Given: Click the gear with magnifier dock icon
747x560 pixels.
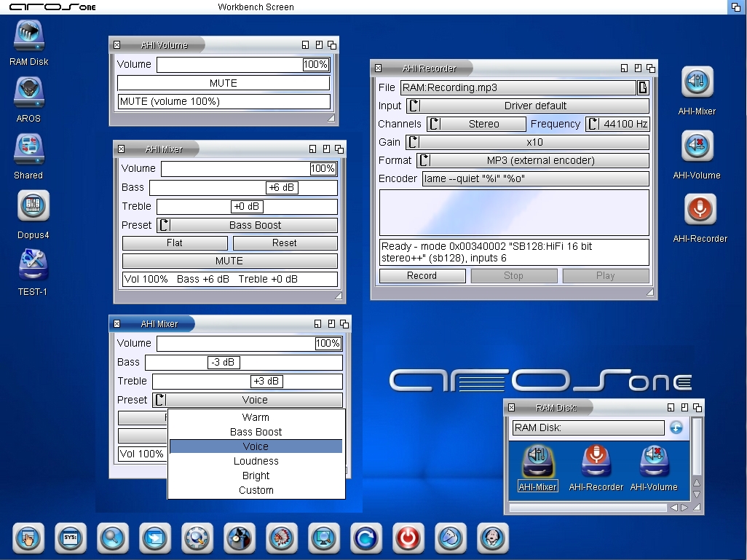Looking at the screenshot, I should point(197,539).
